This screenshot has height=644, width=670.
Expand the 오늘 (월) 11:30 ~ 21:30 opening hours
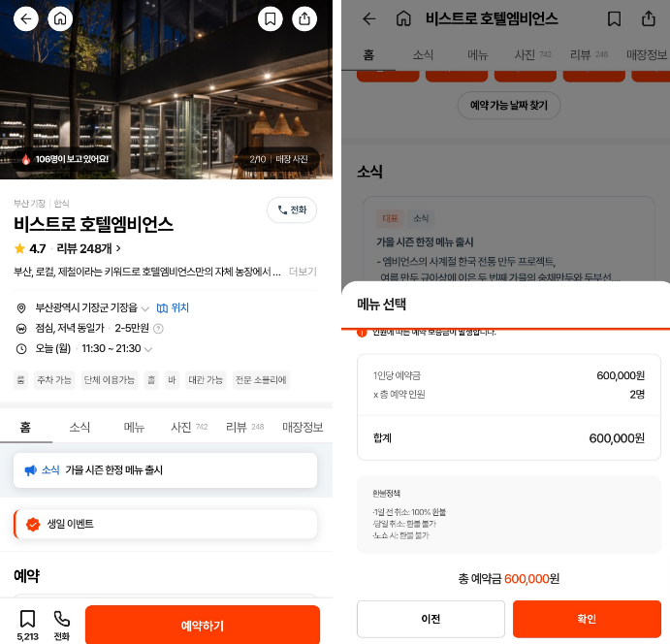coord(148,349)
